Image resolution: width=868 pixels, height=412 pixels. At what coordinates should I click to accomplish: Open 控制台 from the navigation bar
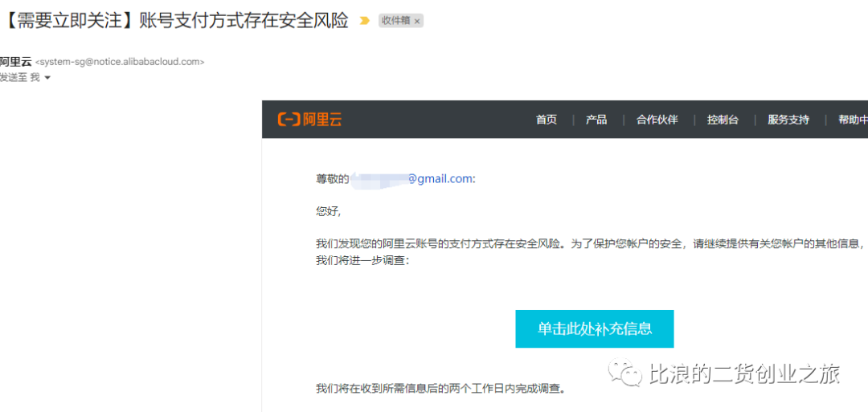(x=723, y=120)
